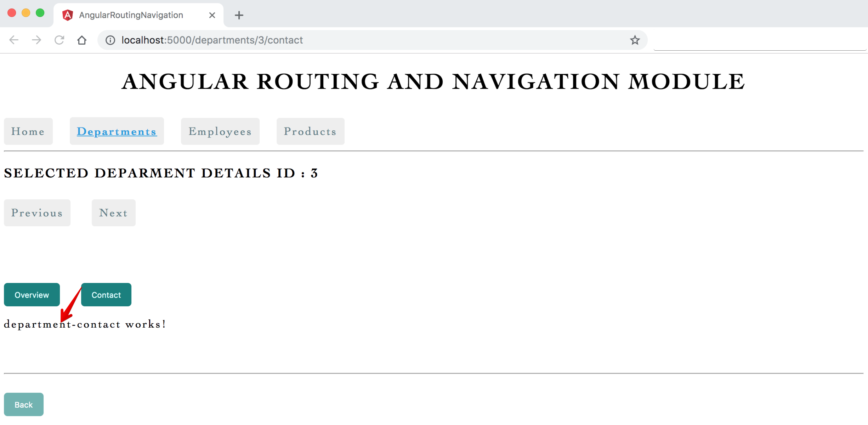Click the Departments navigation link
The height and width of the screenshot is (425, 868).
coord(117,131)
